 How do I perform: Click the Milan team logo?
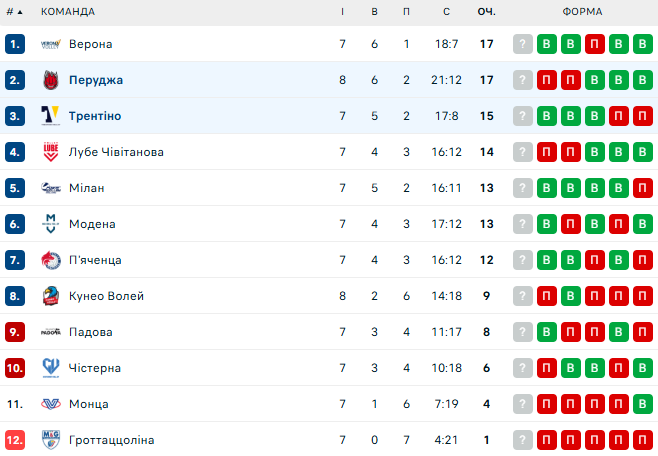coord(51,188)
